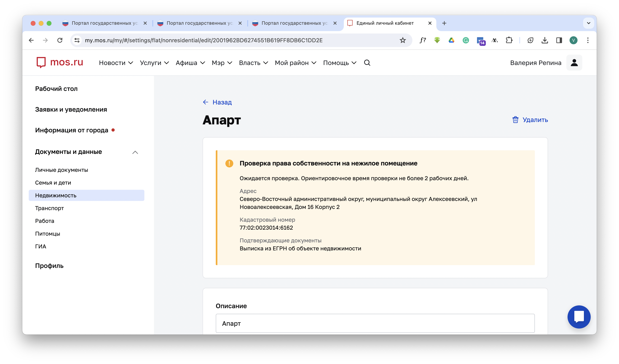Collapse Документы и данные section chevron
The image size is (619, 364).
point(135,152)
